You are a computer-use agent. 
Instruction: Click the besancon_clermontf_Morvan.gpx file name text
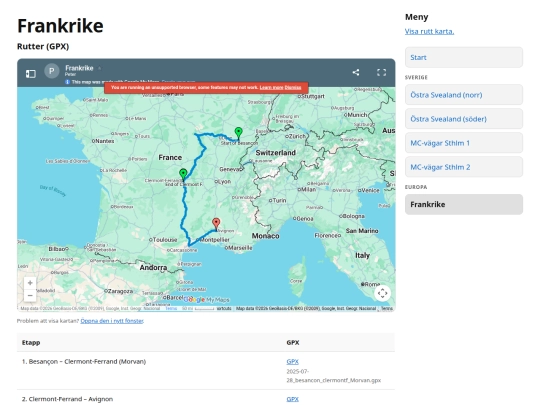[x=334, y=376]
